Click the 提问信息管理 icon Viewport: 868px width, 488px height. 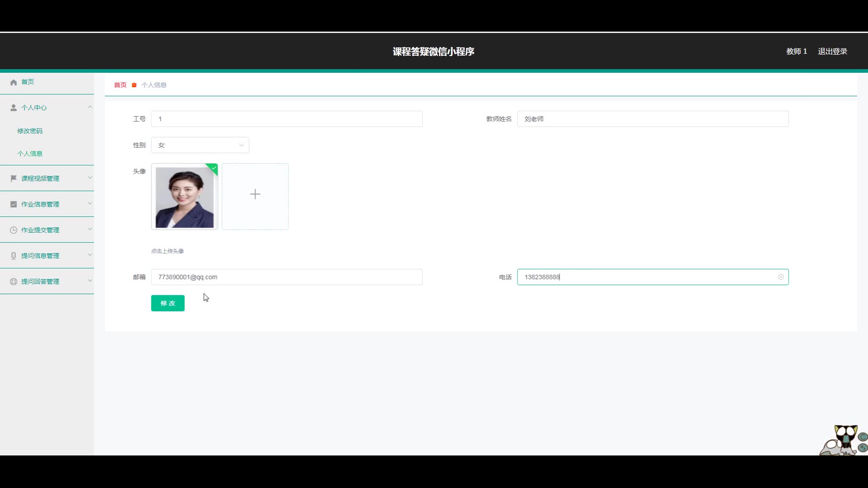[x=14, y=256]
